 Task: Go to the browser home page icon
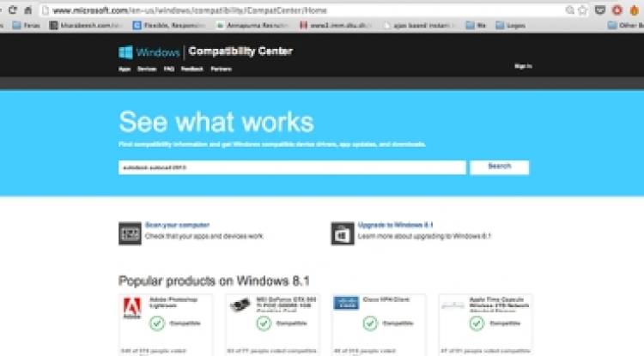(28, 10)
